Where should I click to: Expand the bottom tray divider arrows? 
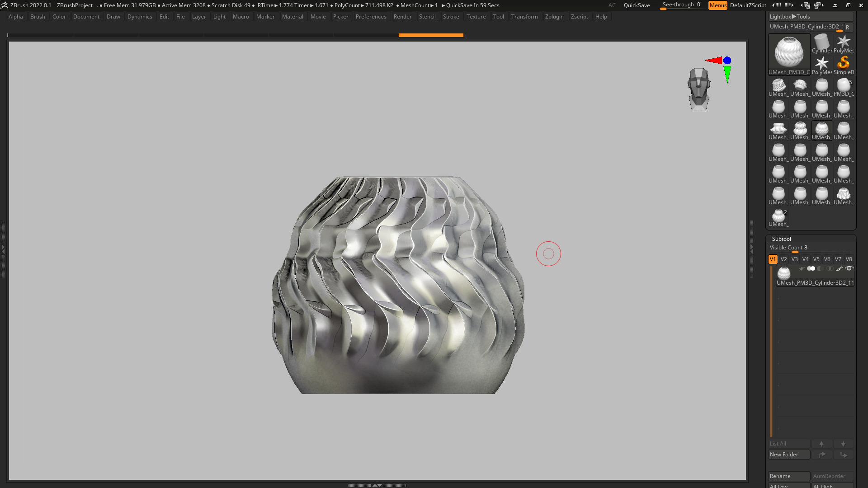377,485
